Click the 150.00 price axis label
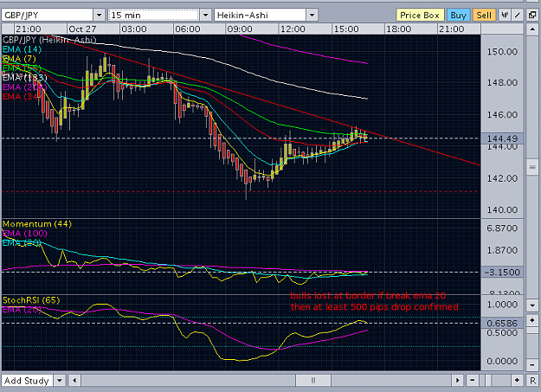The width and height of the screenshot is (541, 392). click(502, 52)
